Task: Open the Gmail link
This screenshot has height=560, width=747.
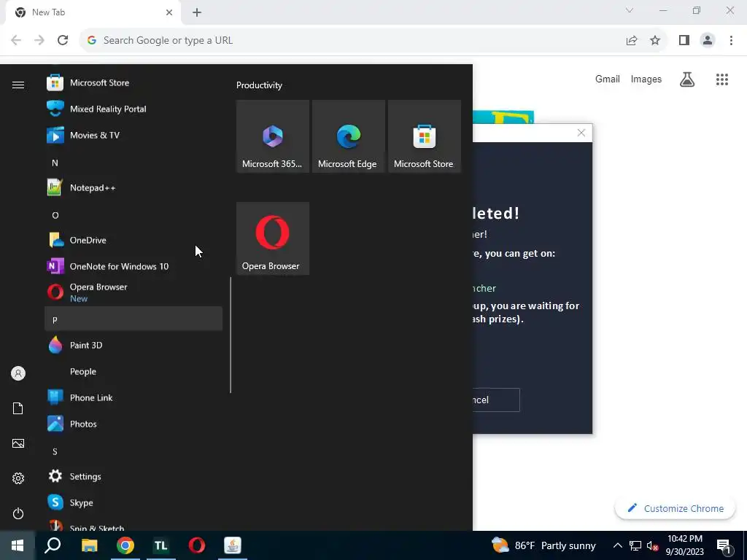Action: tap(608, 79)
